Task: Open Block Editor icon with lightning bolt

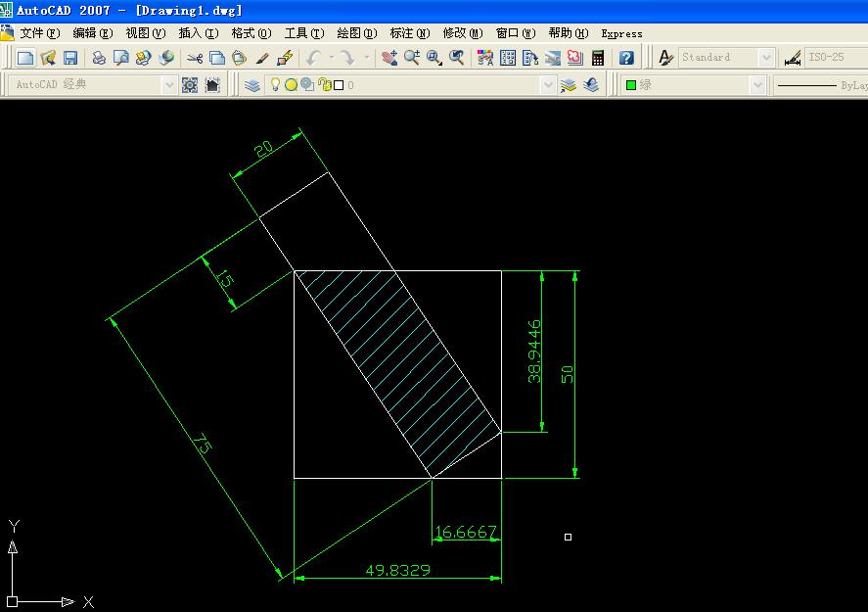Action: 285,58
